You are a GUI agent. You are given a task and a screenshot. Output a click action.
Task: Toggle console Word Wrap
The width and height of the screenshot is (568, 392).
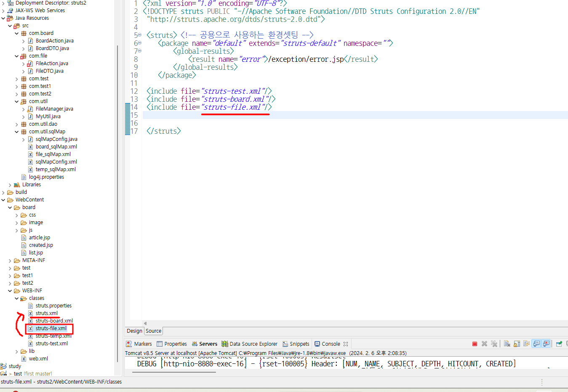coord(526,344)
